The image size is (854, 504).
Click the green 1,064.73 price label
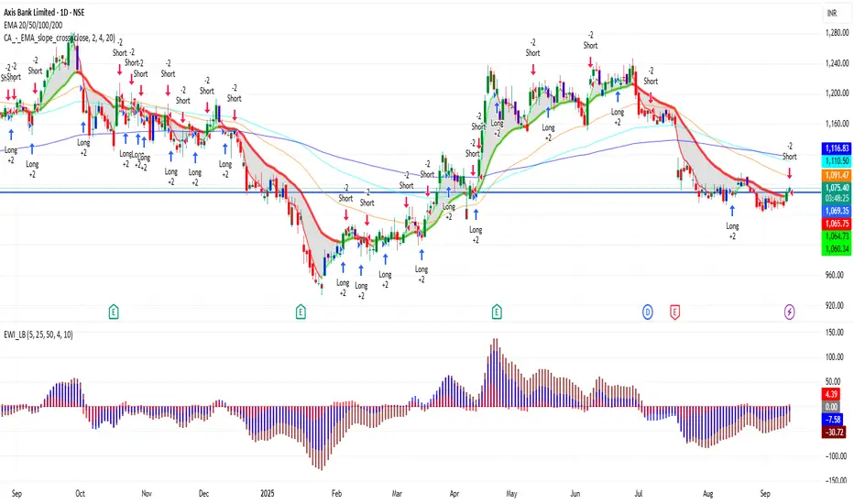coord(837,236)
